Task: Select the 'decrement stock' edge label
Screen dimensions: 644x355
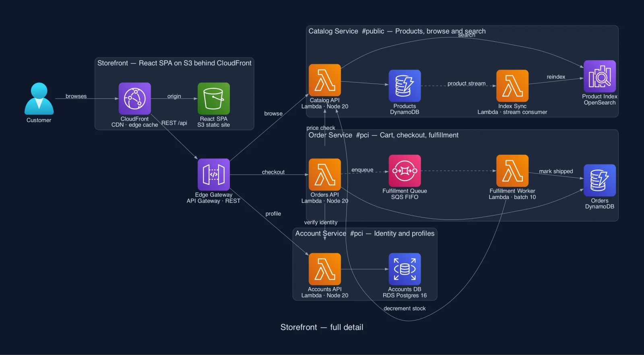Action: (x=405, y=308)
